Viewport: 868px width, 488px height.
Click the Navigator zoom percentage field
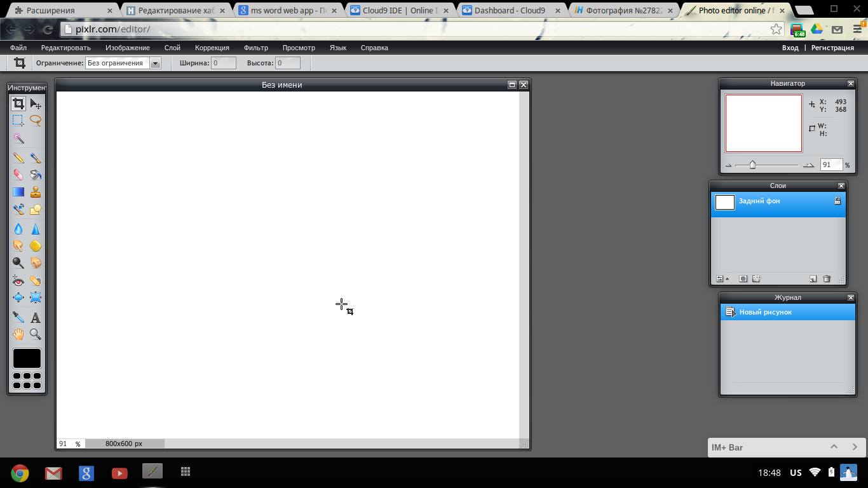[x=831, y=165]
